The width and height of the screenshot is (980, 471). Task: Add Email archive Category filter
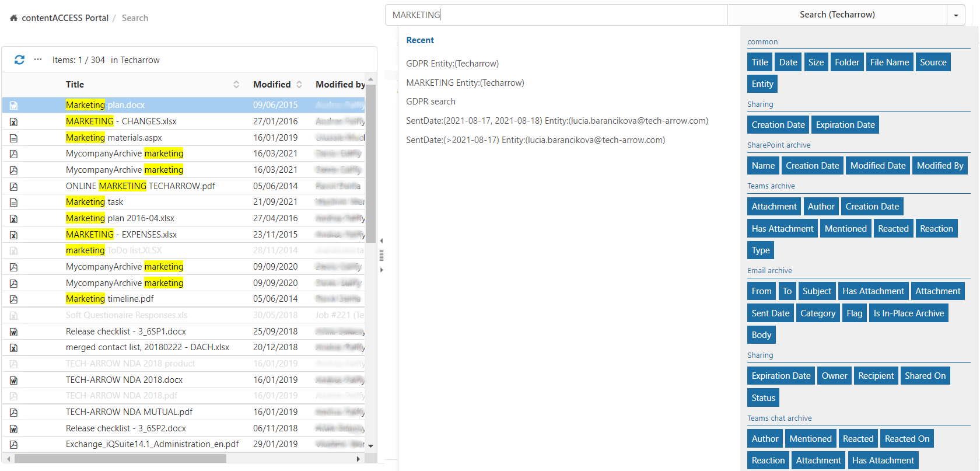click(x=817, y=313)
